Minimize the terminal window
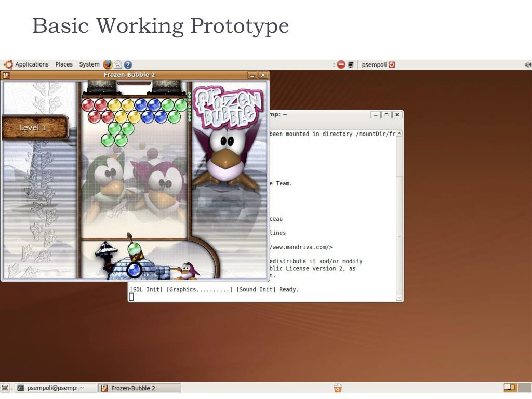The width and height of the screenshot is (532, 399). (x=375, y=115)
